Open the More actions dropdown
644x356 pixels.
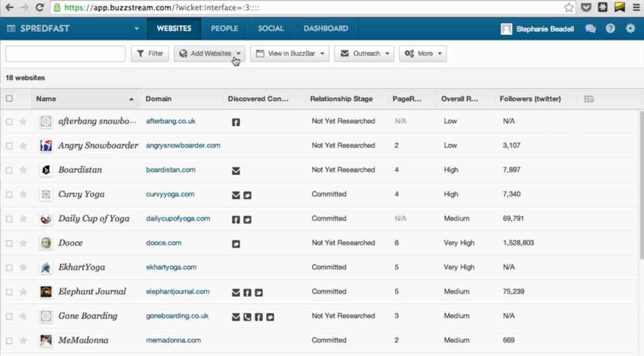422,54
